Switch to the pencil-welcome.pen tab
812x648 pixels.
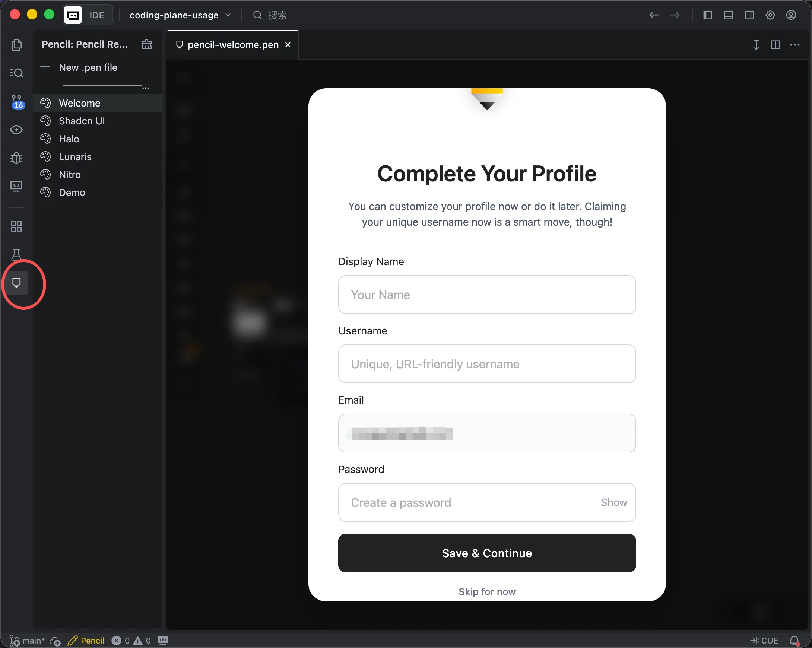[233, 45]
